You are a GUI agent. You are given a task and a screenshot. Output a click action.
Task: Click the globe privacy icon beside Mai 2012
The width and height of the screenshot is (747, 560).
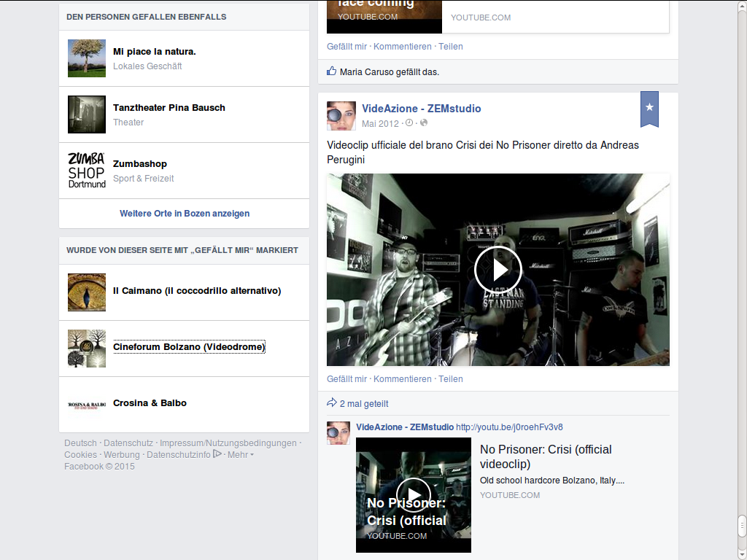pos(424,123)
